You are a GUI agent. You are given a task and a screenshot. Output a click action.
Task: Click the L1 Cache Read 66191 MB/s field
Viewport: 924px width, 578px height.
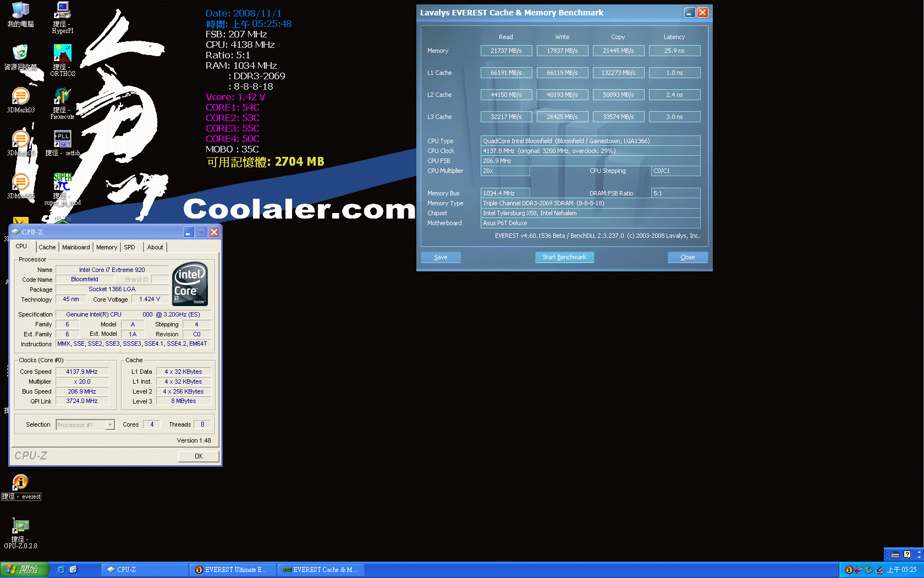(506, 73)
